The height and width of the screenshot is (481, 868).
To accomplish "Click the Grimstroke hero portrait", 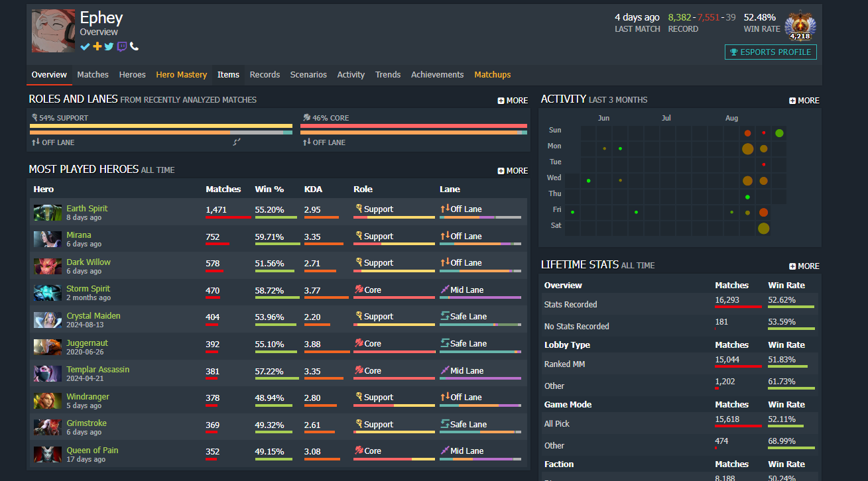I will coord(48,427).
